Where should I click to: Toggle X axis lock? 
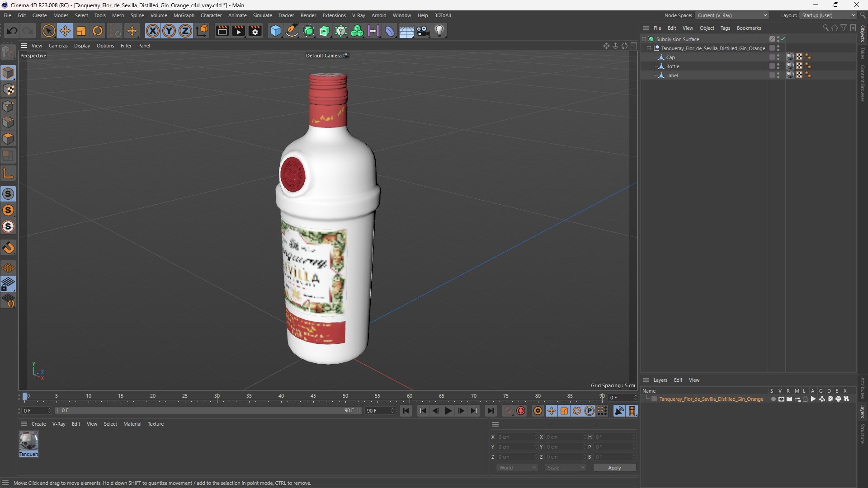[153, 31]
